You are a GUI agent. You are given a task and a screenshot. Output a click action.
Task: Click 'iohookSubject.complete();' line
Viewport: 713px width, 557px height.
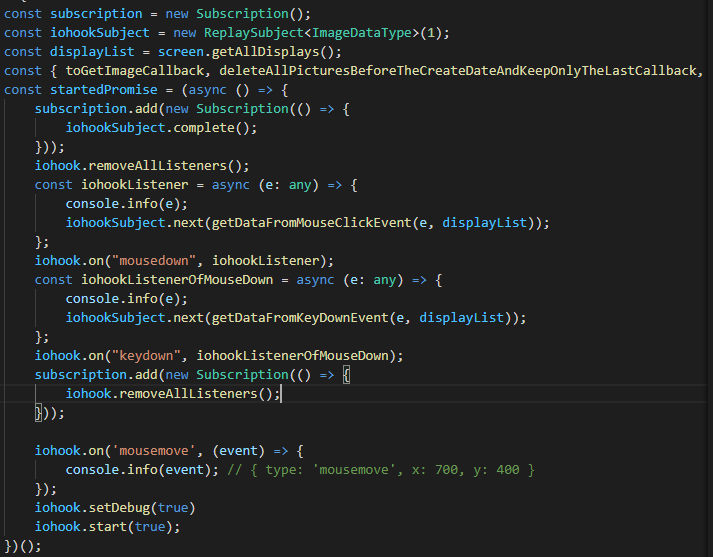click(x=161, y=128)
